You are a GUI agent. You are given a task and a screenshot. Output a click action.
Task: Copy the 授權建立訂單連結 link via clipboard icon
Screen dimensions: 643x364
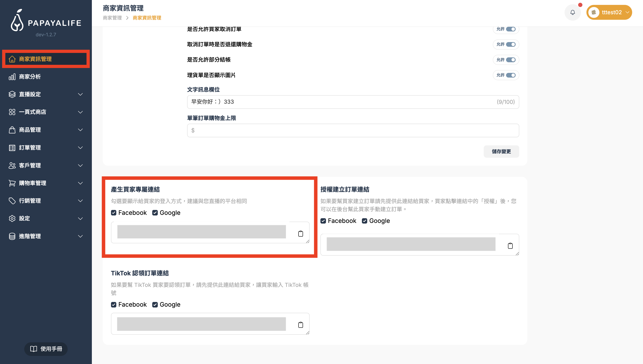510,246
